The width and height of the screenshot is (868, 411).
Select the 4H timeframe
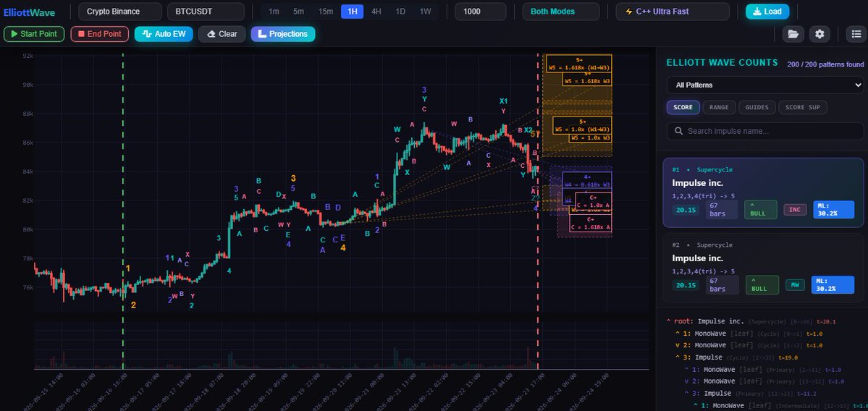coord(376,12)
